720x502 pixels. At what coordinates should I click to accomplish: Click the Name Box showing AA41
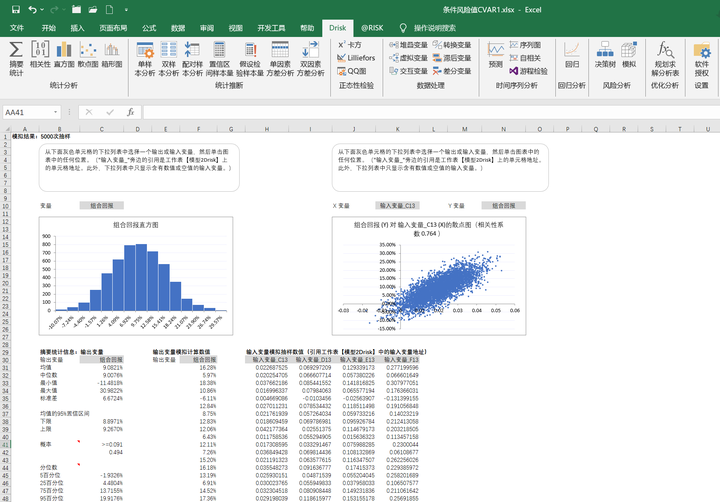click(27, 112)
